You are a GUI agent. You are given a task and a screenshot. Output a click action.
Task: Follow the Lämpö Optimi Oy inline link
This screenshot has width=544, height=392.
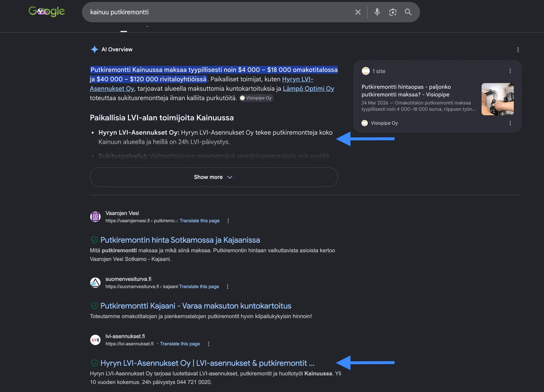[x=309, y=89]
